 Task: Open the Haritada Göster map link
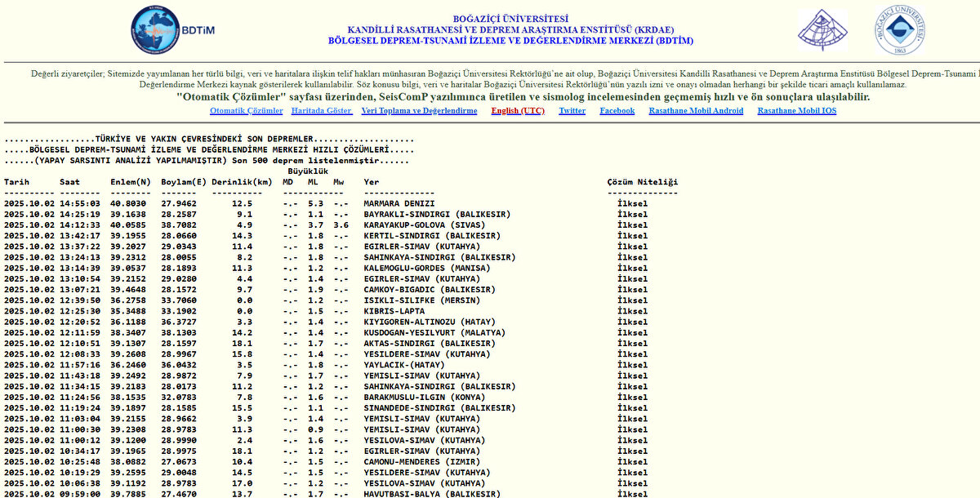321,111
